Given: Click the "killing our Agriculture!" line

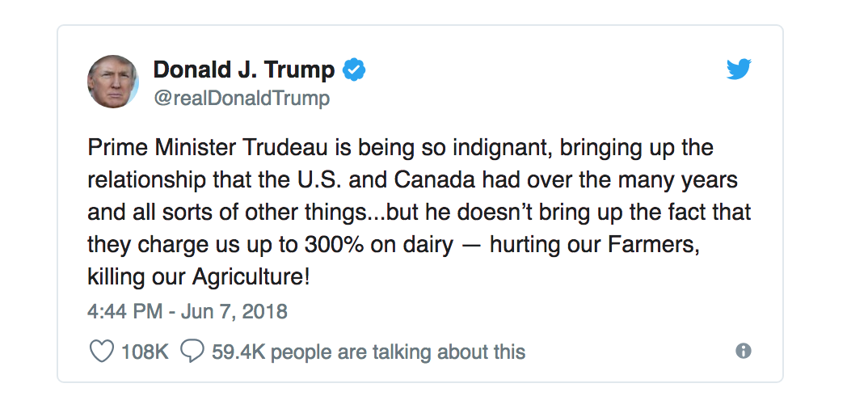Looking at the screenshot, I should tap(198, 276).
